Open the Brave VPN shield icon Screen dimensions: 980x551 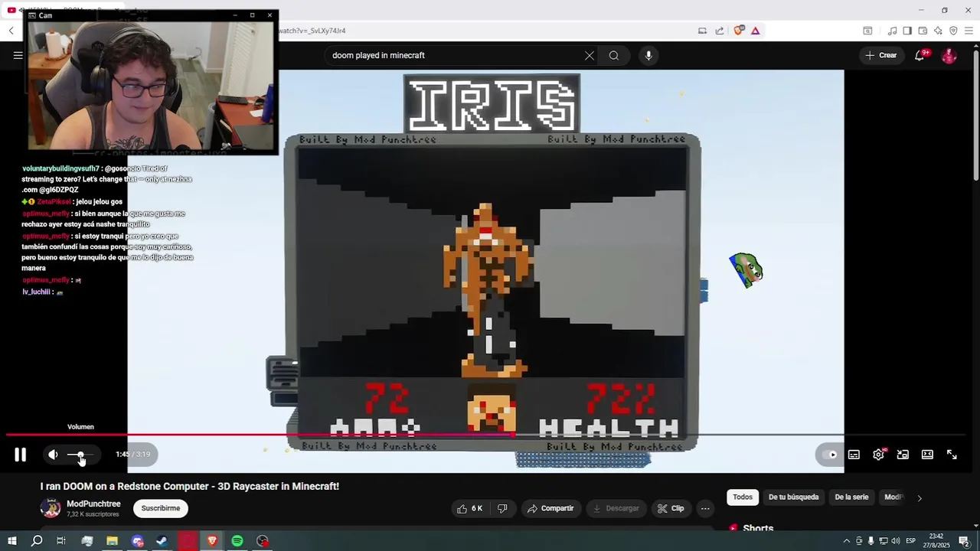point(953,31)
